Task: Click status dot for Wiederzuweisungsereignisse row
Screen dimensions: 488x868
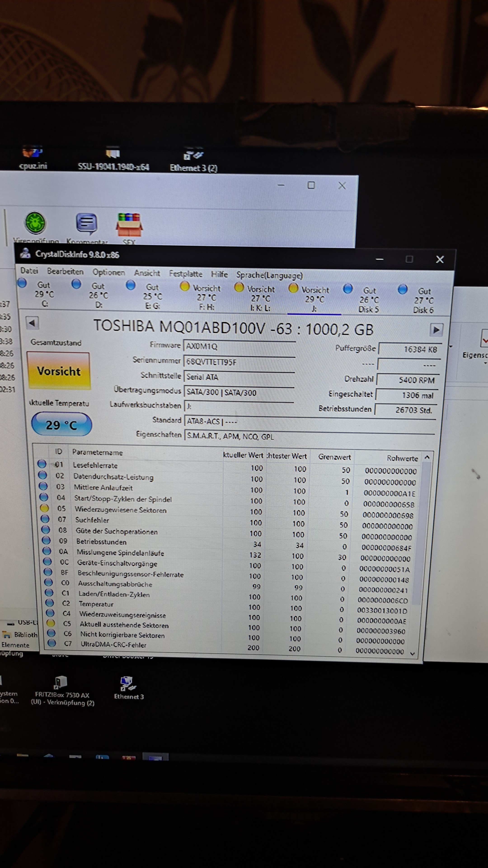Action: click(x=50, y=613)
